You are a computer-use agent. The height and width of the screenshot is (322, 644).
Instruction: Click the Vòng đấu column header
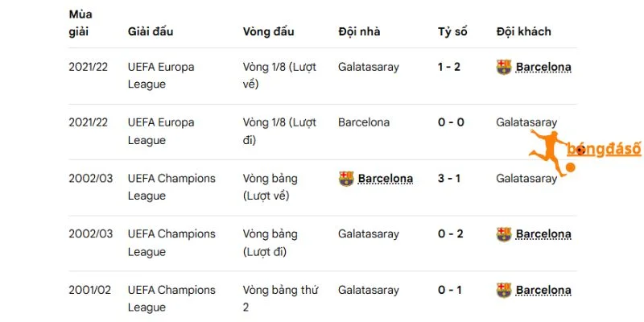click(268, 31)
